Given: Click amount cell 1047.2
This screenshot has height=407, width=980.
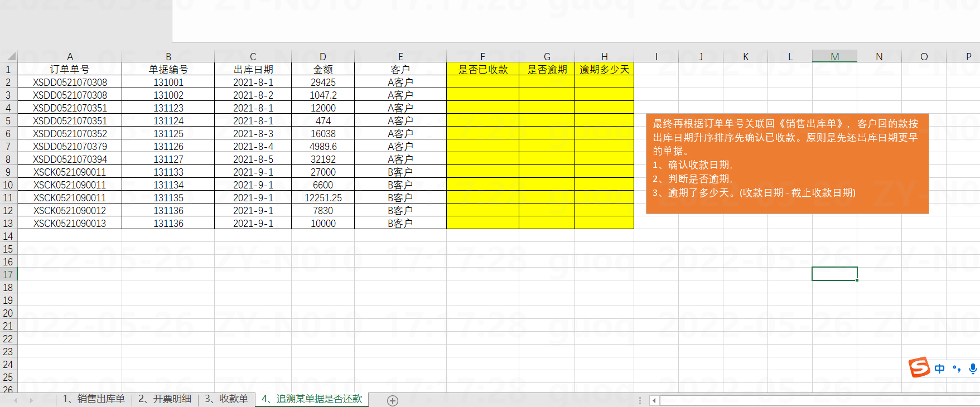Looking at the screenshot, I should (323, 95).
